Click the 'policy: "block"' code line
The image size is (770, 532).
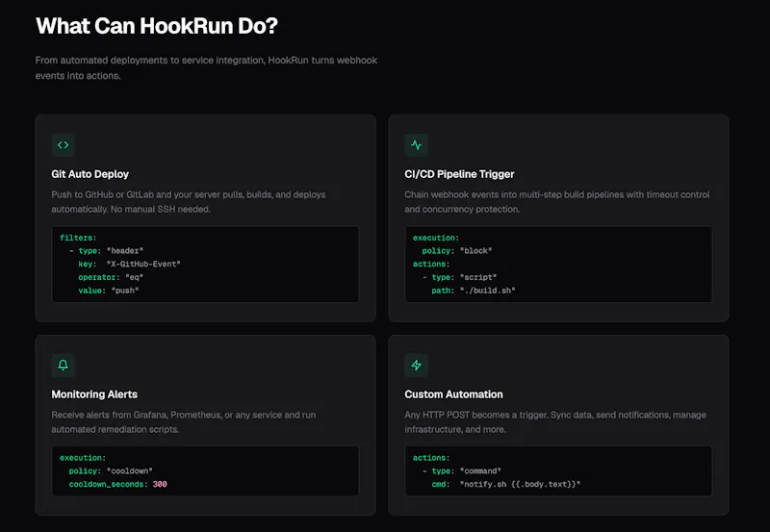[456, 251]
